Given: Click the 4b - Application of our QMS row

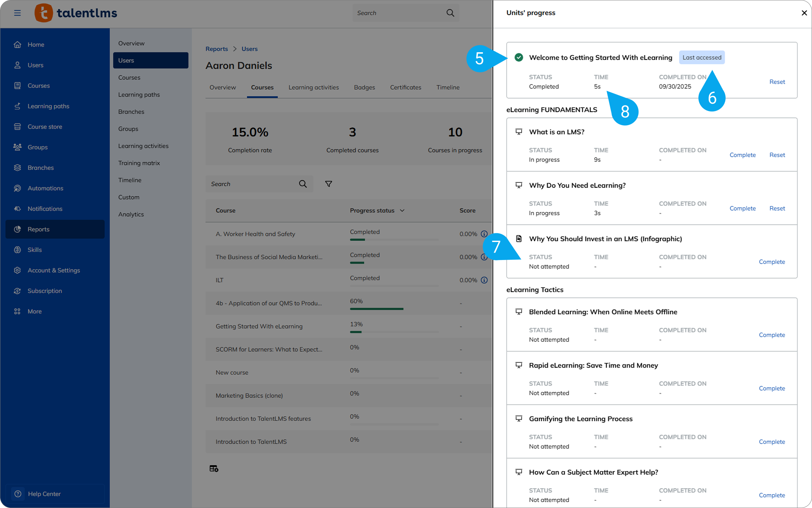Looking at the screenshot, I should 349,303.
